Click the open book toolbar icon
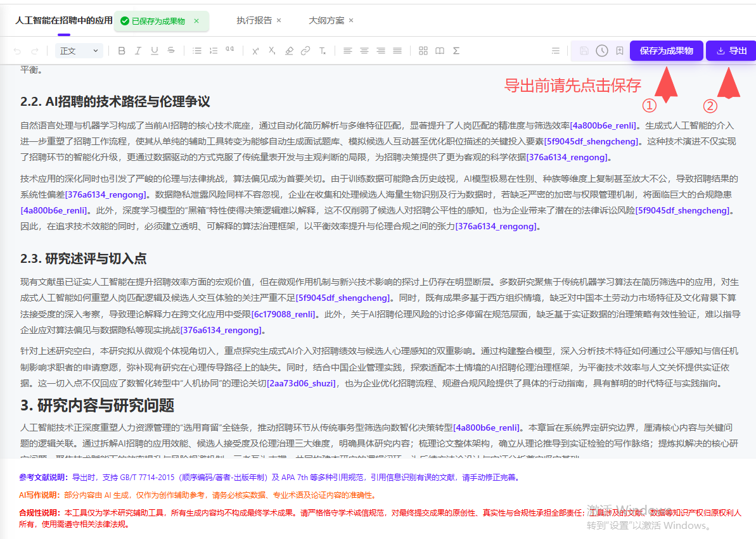This screenshot has width=756, height=539. click(x=440, y=51)
